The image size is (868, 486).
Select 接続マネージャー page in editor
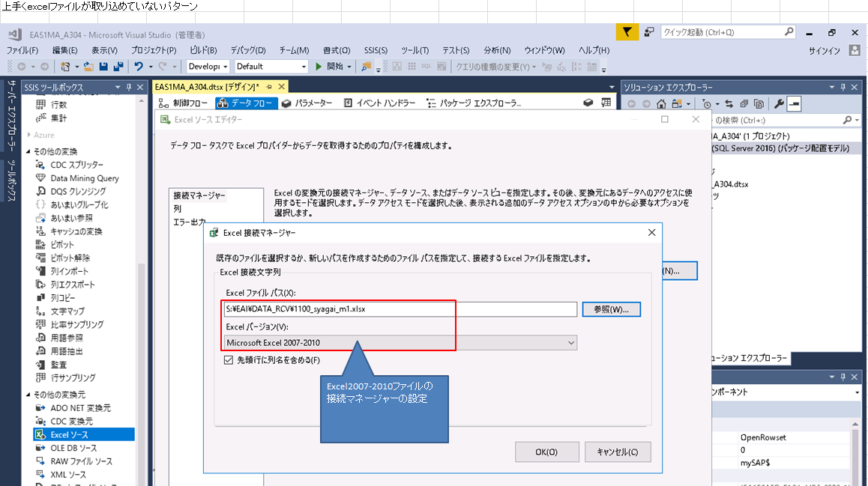pyautogui.click(x=199, y=195)
